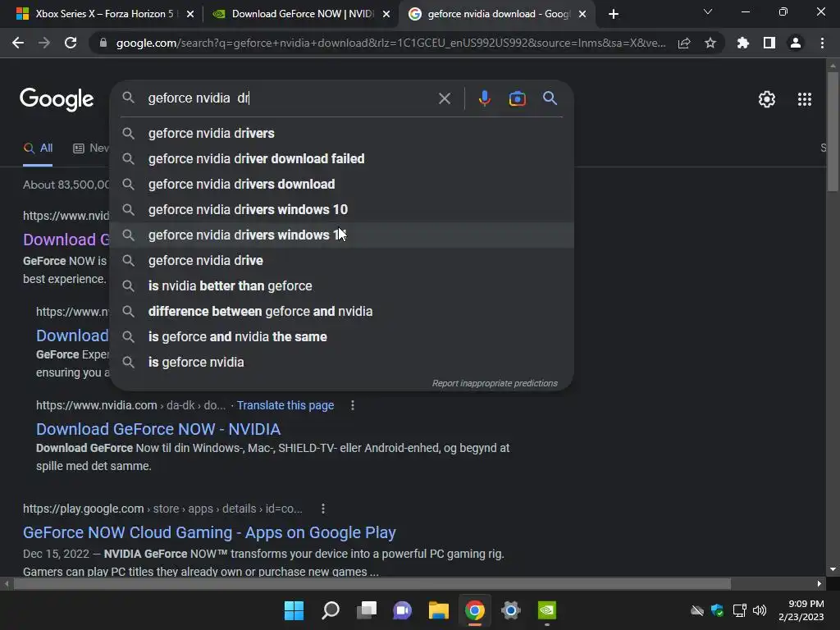This screenshot has height=630, width=840.
Task: Click the address bar URL
Action: pyautogui.click(x=390, y=43)
